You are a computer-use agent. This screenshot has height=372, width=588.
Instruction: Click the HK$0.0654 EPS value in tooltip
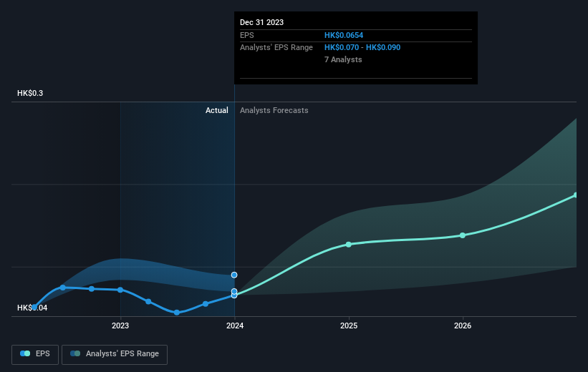coord(344,35)
